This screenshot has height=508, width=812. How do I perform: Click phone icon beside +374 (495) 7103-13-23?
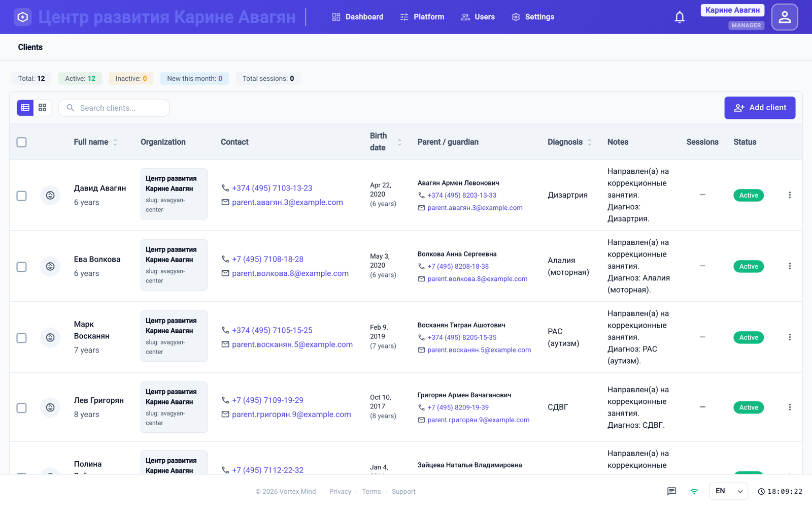tap(225, 188)
